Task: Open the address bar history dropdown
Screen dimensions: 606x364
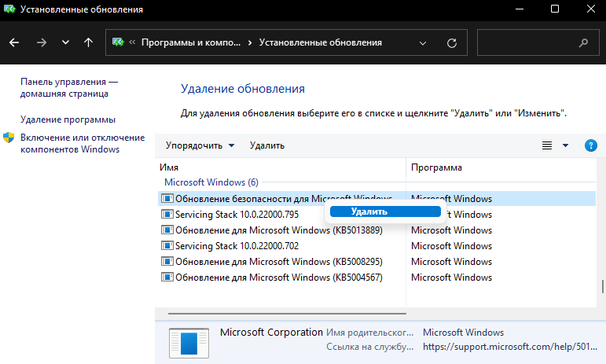Action: 423,43
